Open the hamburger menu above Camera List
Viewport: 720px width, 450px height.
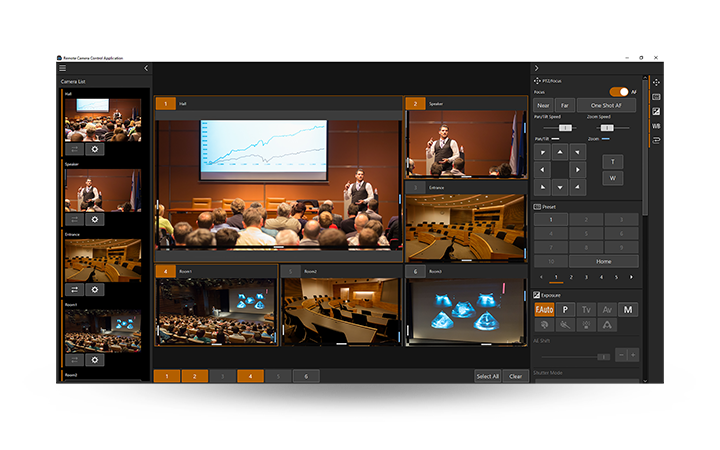click(x=62, y=68)
